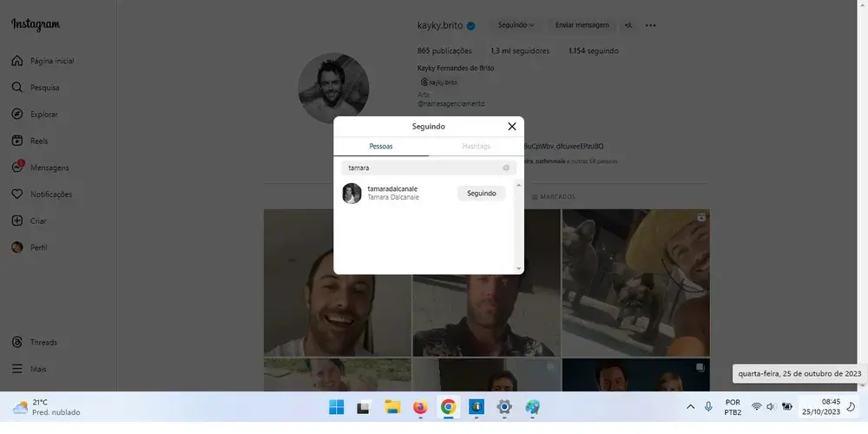
Task: Open Mensagens with the notification badge
Action: point(49,168)
